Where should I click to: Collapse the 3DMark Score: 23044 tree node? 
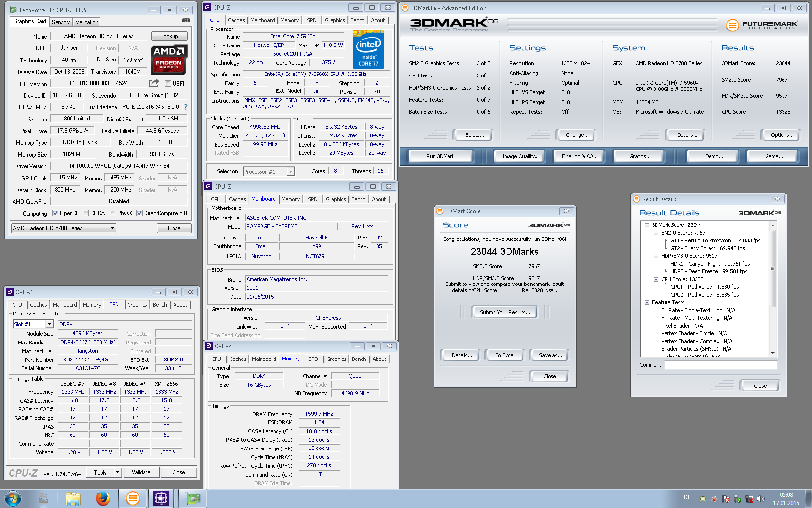point(647,225)
